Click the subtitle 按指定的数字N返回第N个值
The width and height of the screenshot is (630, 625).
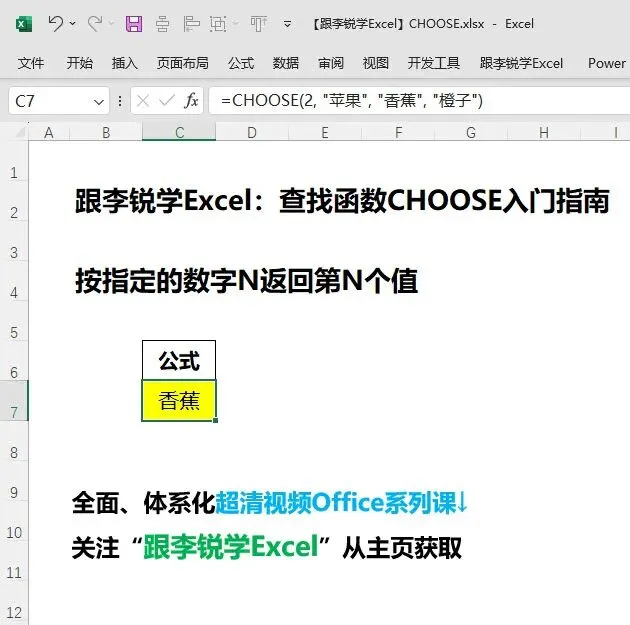point(247,280)
